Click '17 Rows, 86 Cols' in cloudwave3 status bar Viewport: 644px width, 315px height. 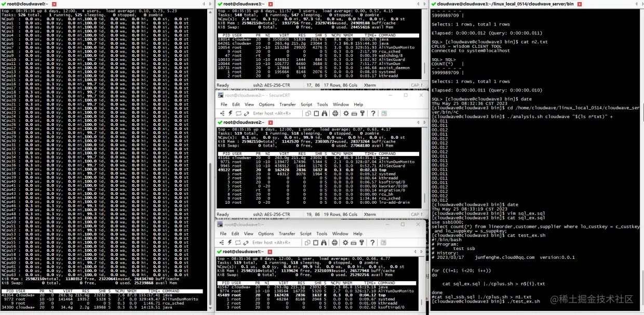coord(341,85)
